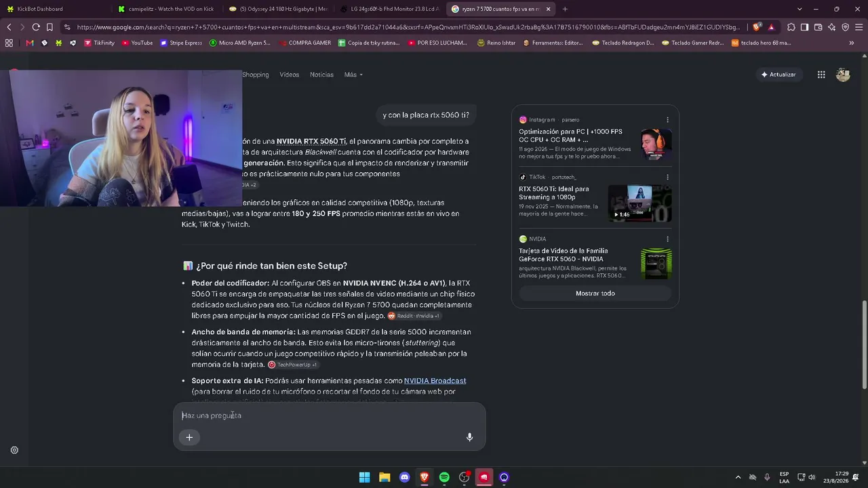This screenshot has height=488, width=868.
Task: Open the TechPowerUp source chip
Action: (293, 365)
